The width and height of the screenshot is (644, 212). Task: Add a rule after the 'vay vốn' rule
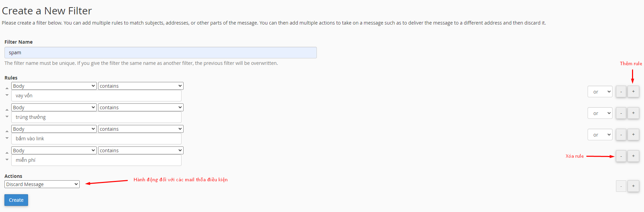pos(633,91)
